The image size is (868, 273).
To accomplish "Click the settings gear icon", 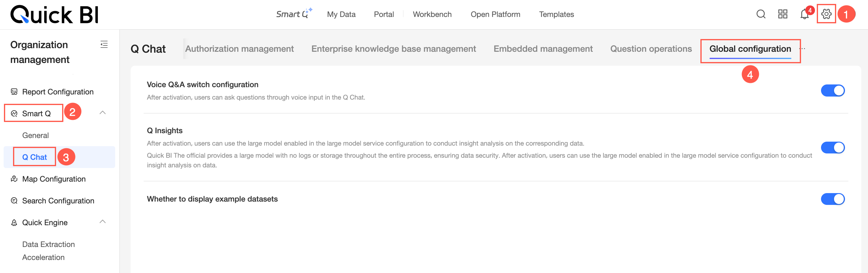I will [x=826, y=14].
